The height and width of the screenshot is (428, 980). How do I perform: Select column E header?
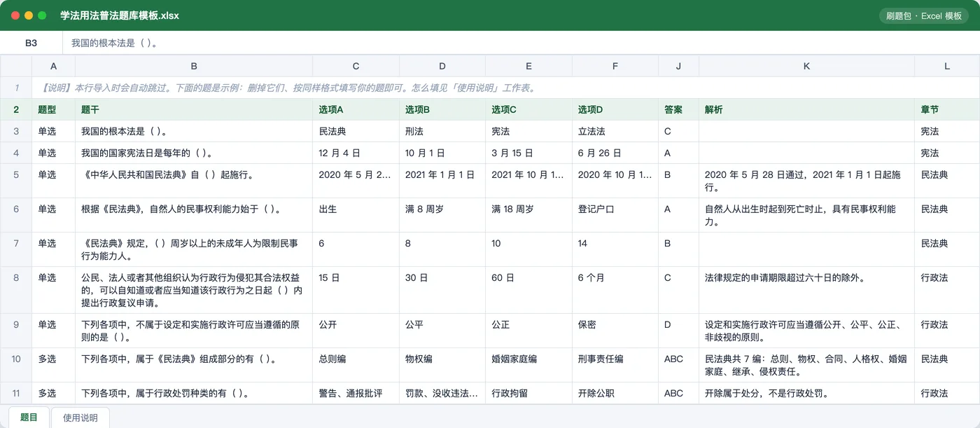pyautogui.click(x=529, y=67)
